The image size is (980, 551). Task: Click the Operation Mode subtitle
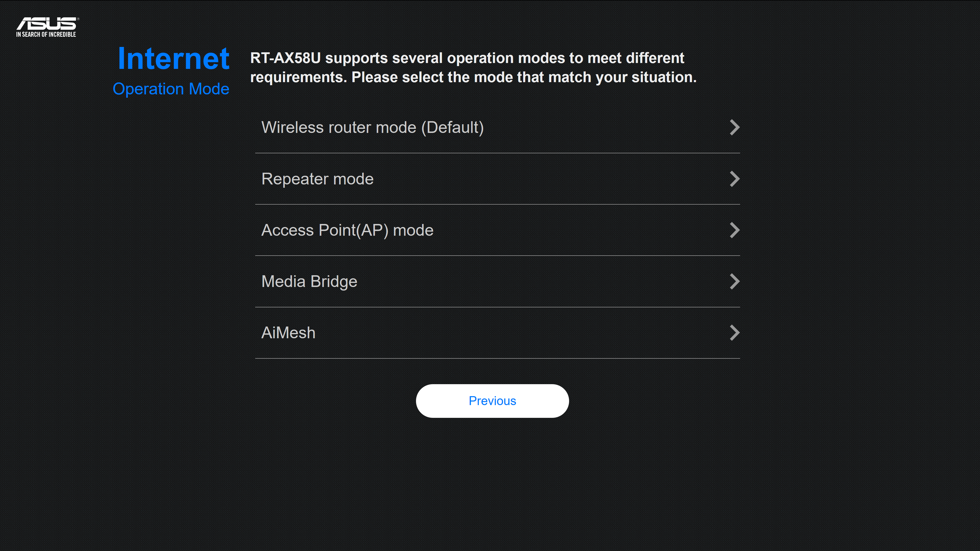171,89
